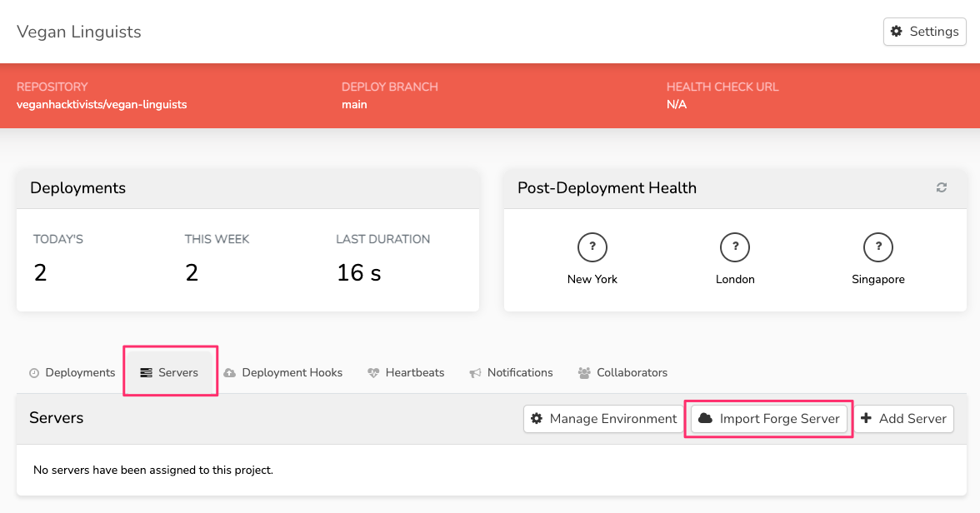
Task: Go to the Notifications tab
Action: click(x=511, y=373)
